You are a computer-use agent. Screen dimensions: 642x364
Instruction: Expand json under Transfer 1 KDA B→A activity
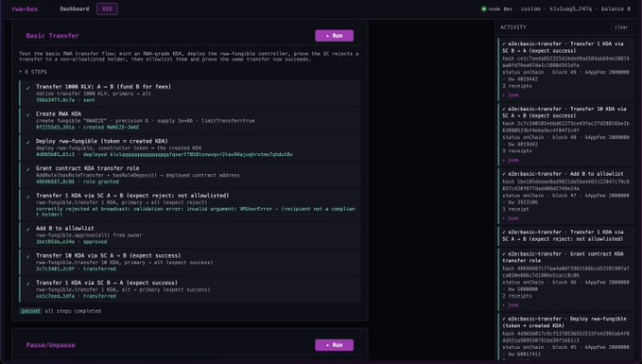(511, 95)
